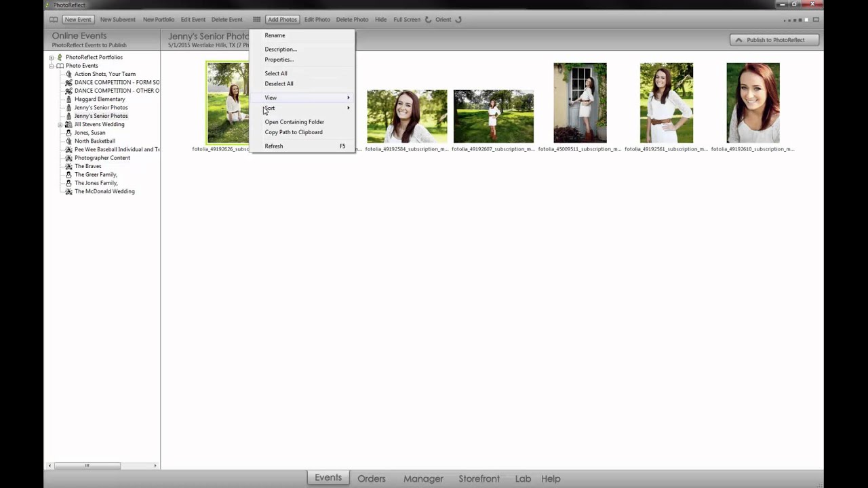Image resolution: width=868 pixels, height=488 pixels.
Task: Click New Subevent in the toolbar
Action: point(118,20)
